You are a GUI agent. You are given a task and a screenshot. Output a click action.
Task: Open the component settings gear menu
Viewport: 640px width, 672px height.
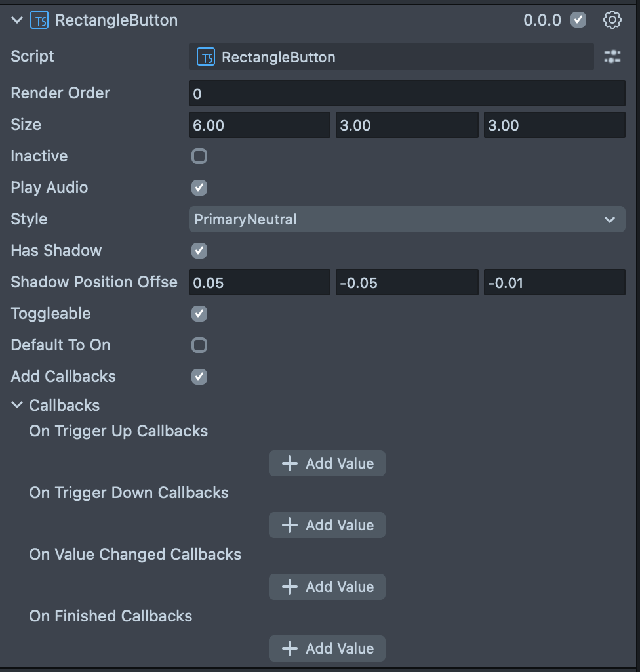coord(612,20)
